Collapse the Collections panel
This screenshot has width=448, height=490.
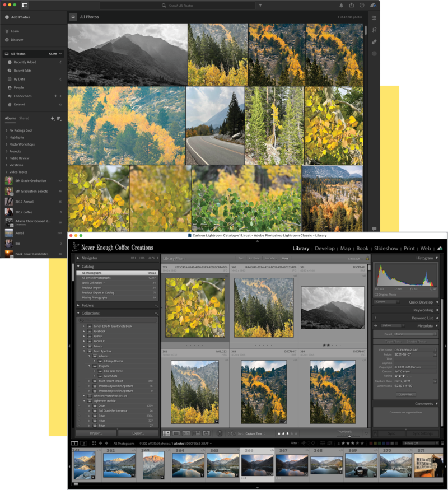[78, 313]
